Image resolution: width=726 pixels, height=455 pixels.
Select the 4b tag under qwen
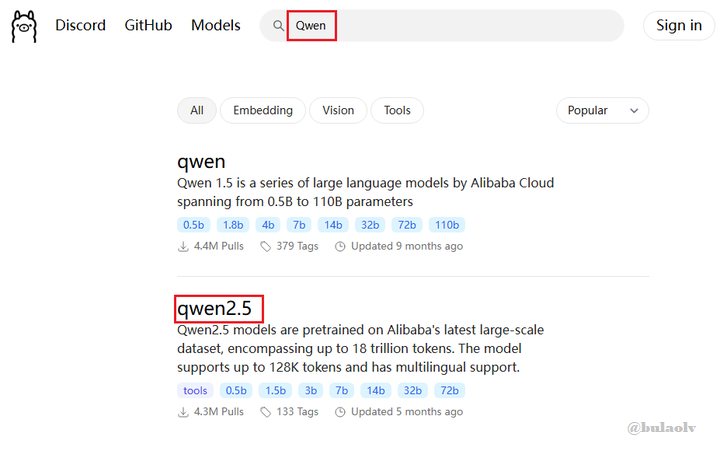[268, 225]
